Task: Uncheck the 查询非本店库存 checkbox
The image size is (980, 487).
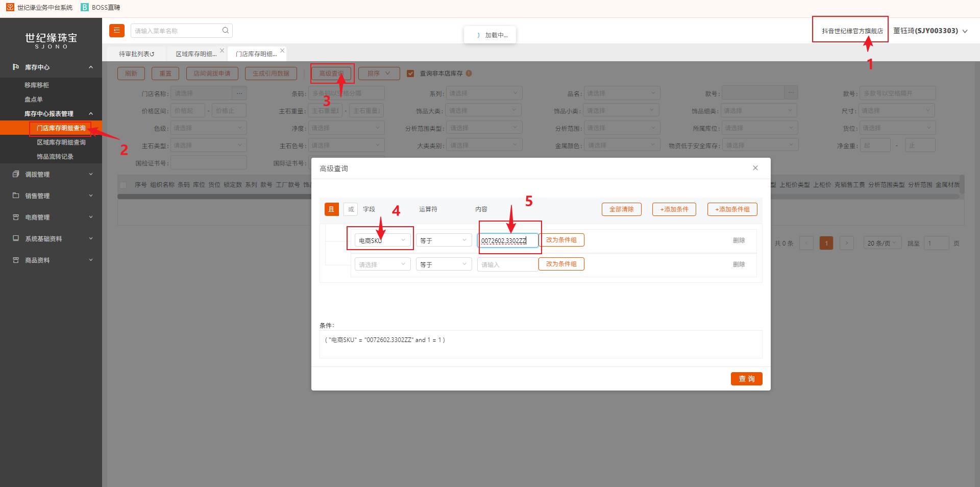Action: (x=410, y=74)
